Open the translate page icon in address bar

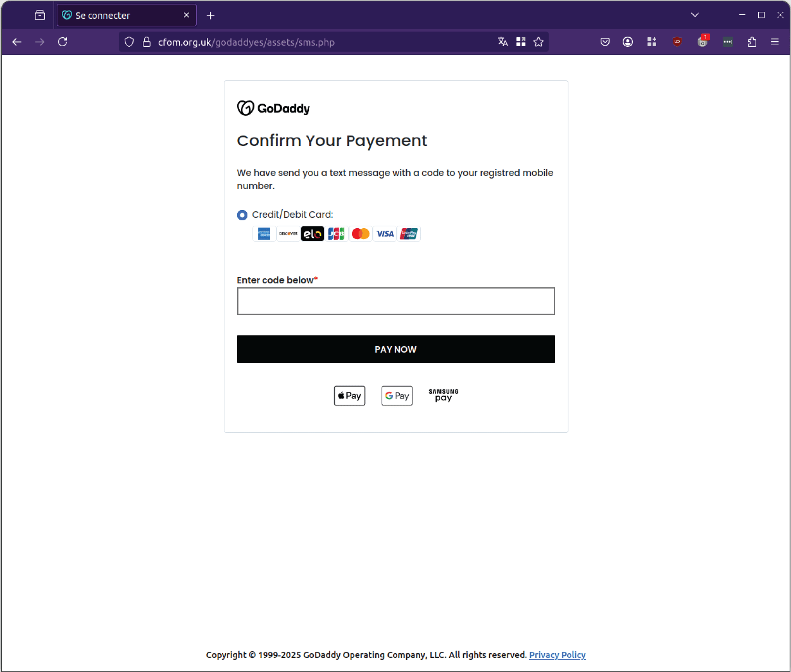[503, 42]
